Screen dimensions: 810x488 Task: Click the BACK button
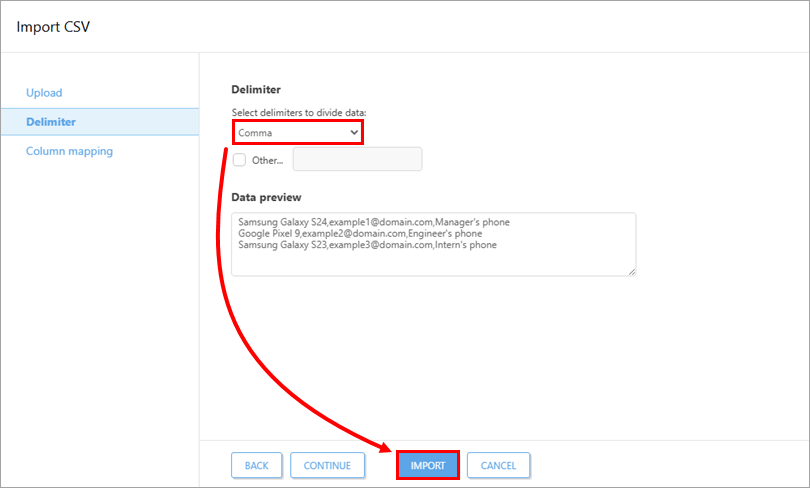pos(257,465)
